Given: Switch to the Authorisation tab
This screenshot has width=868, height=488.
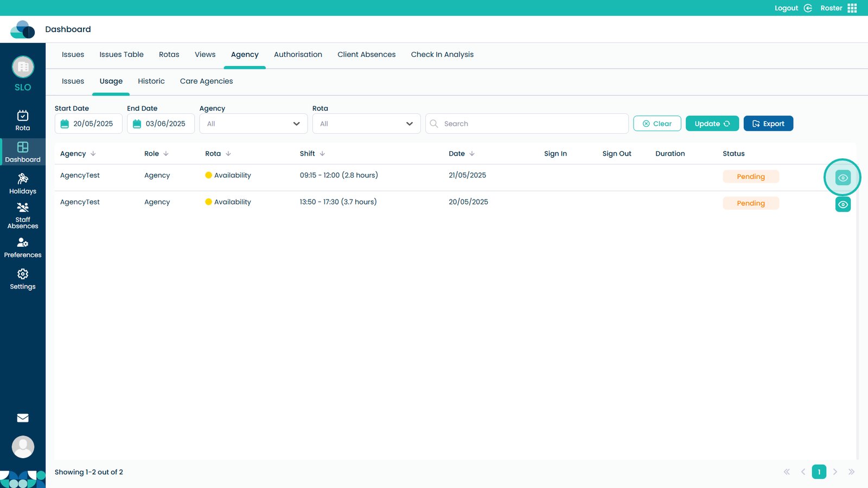Looking at the screenshot, I should tap(298, 55).
